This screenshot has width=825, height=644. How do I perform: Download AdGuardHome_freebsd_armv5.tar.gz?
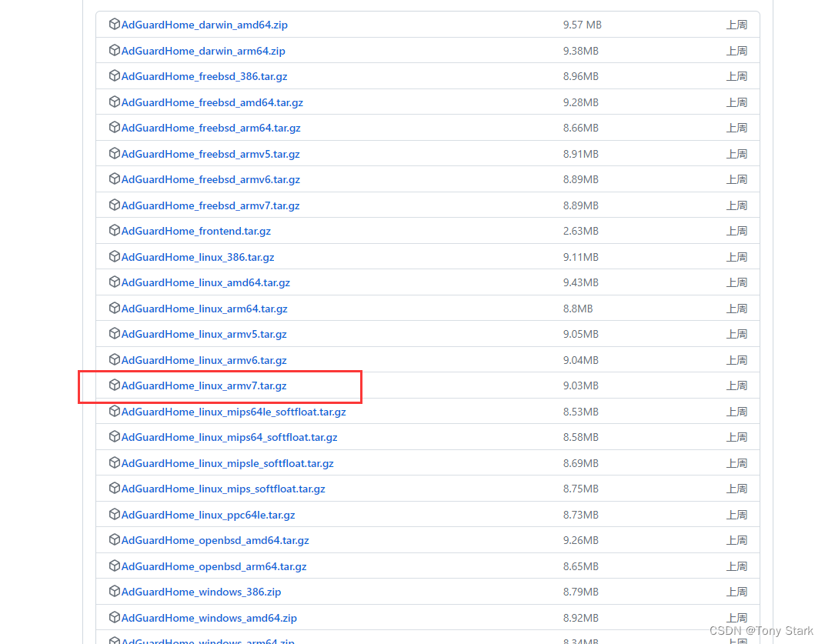210,154
